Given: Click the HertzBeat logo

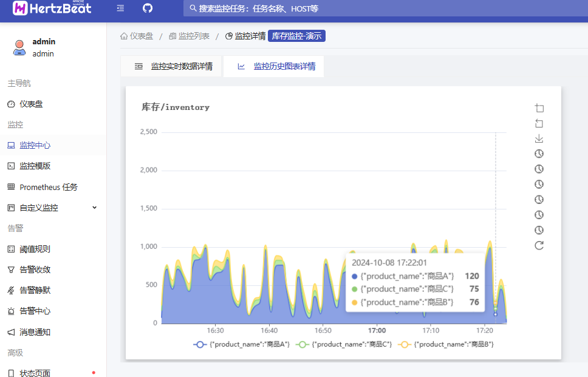Looking at the screenshot, I should point(53,8).
